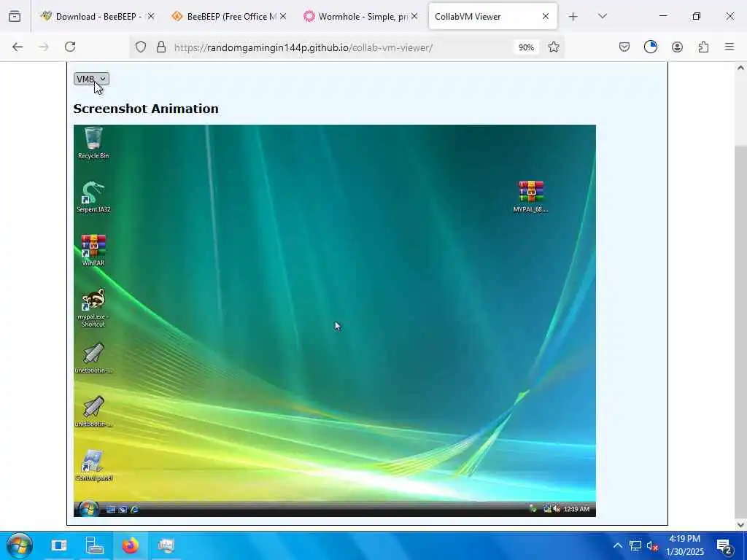Click the Internet Explorer quick launch icon
The height and width of the screenshot is (560, 747).
135,510
